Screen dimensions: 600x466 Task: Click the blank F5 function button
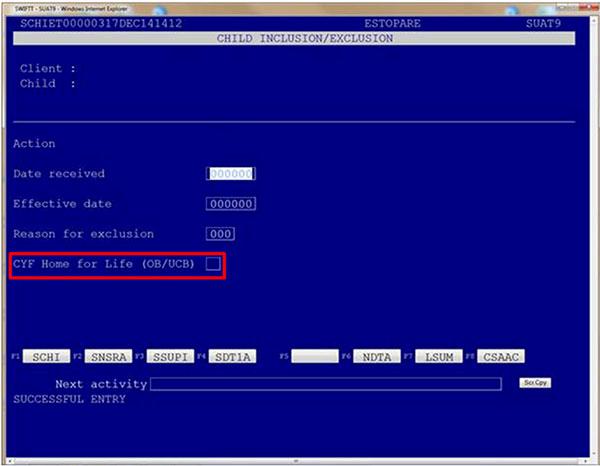(315, 357)
